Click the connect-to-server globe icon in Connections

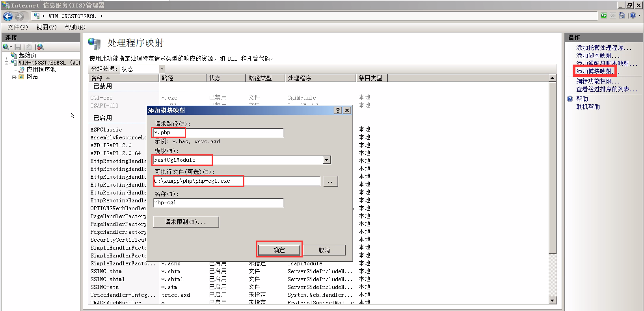coord(6,47)
